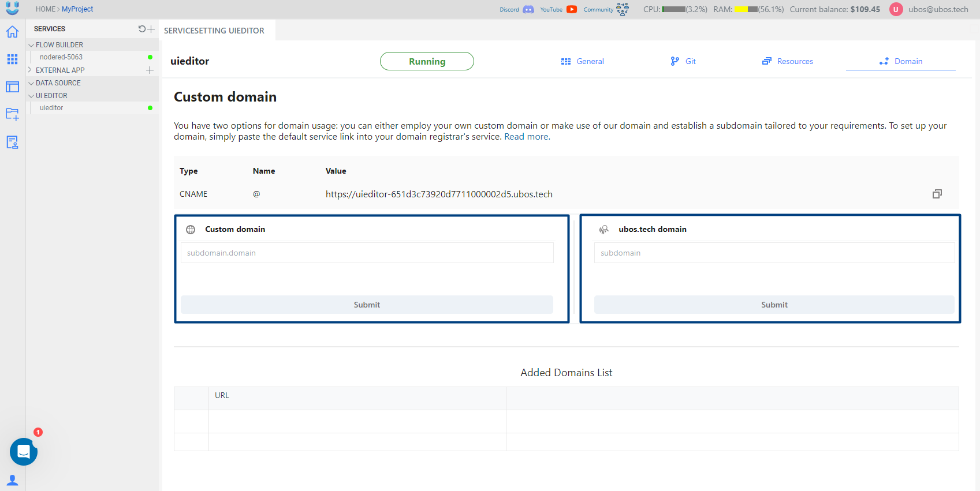Click the user avatar U badge
This screenshot has width=980, height=491.
click(896, 9)
